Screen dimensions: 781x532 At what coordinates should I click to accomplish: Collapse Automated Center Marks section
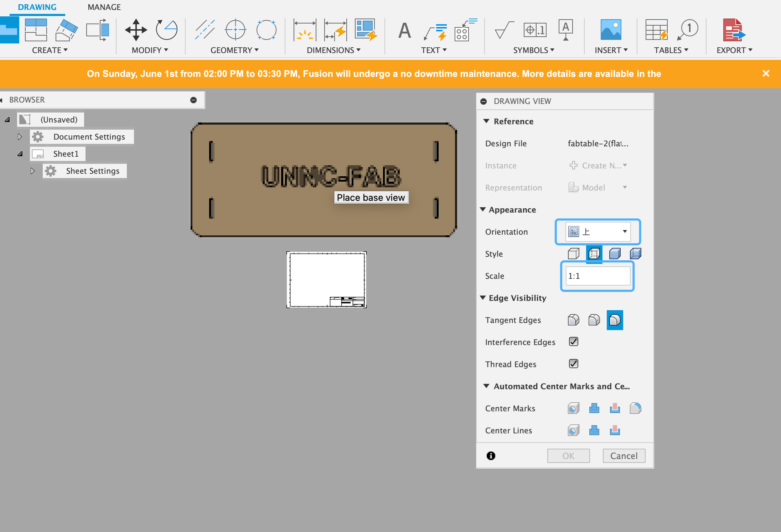click(x=486, y=386)
